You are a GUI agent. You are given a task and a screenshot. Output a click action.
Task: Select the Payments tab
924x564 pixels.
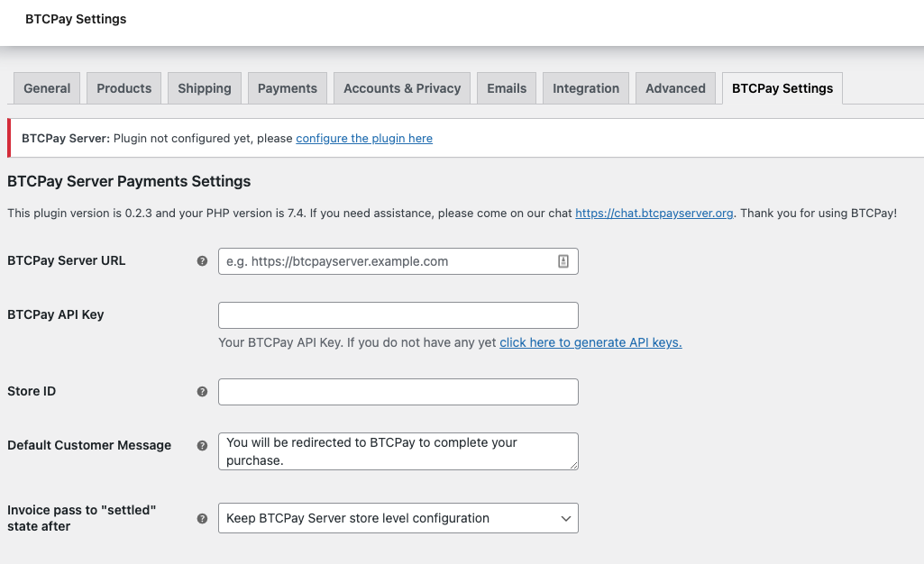coord(287,88)
